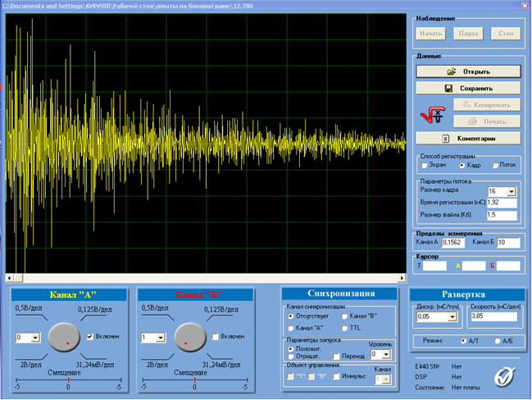Open the Коментарии notes button

tap(469, 139)
